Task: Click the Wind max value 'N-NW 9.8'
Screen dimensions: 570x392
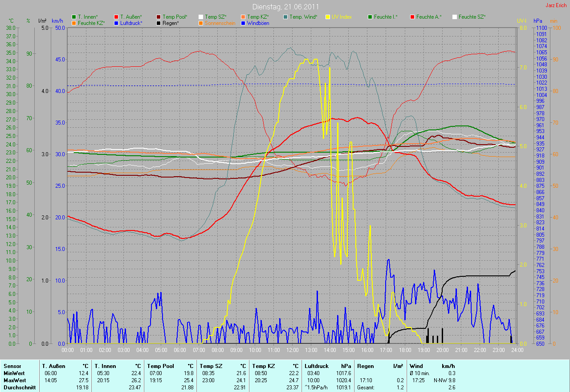Action: tap(444, 380)
